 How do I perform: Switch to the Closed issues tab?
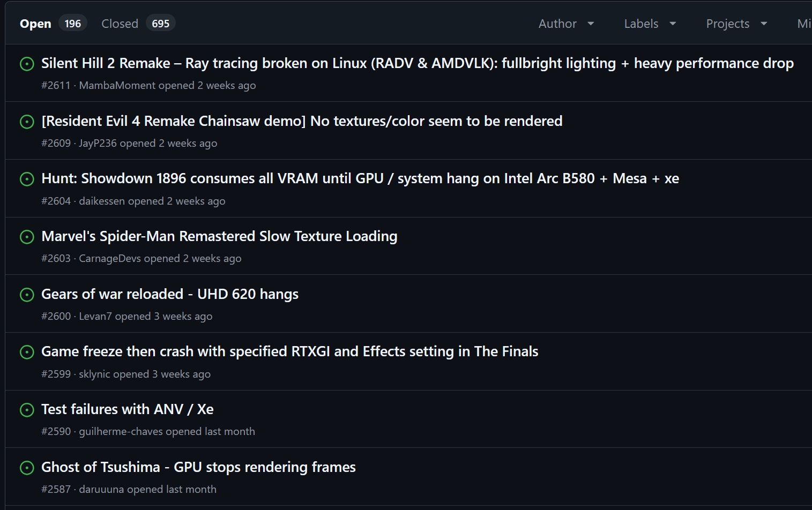click(x=120, y=24)
